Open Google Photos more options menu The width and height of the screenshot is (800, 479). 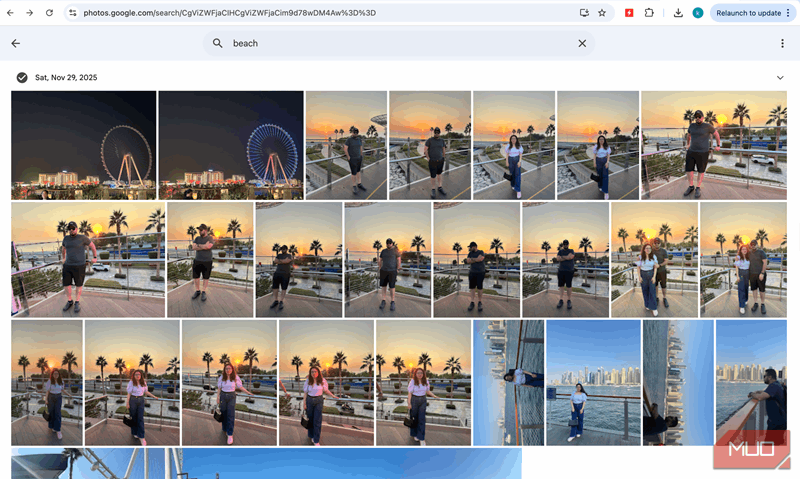coord(782,43)
